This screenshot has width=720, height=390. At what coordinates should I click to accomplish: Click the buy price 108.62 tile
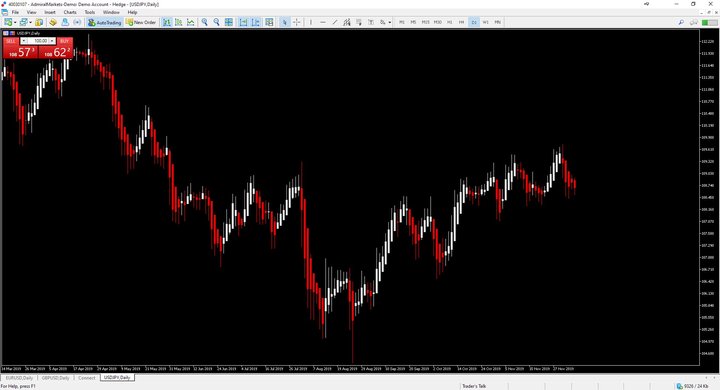(x=56, y=52)
